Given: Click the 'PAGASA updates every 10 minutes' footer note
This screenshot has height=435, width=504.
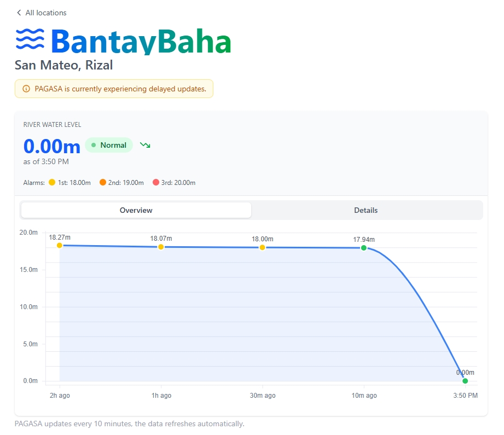Looking at the screenshot, I should click(x=130, y=424).
